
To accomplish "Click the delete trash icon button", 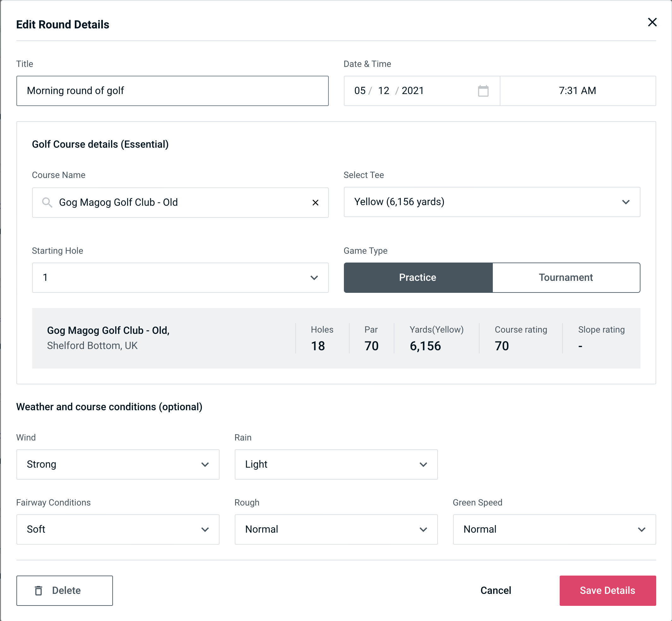I will (40, 591).
